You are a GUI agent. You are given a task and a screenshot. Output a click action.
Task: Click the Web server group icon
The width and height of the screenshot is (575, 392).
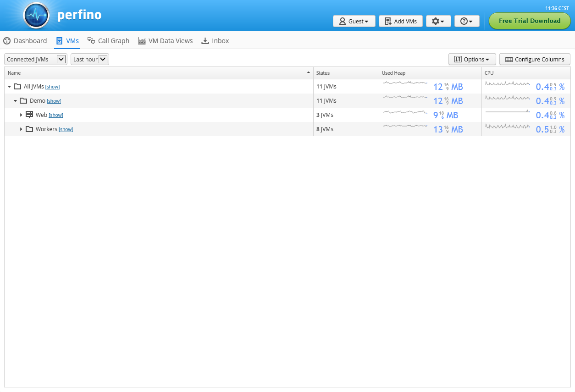tap(29, 115)
